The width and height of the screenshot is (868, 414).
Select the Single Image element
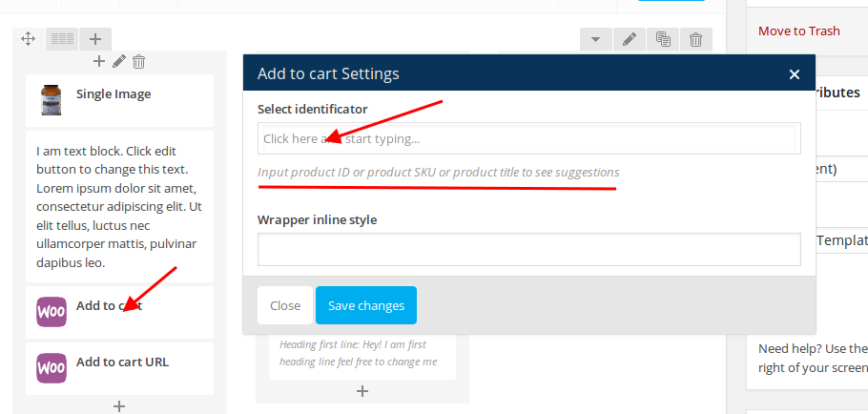[x=119, y=101]
